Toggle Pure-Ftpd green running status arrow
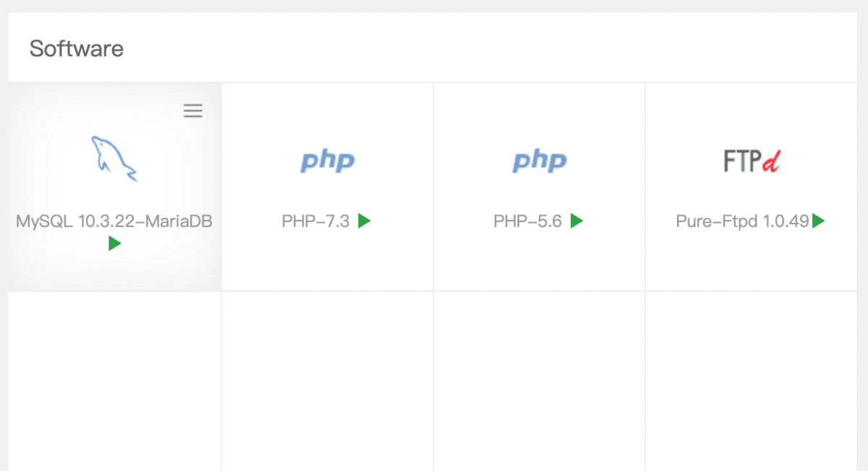The width and height of the screenshot is (868, 471). pyautogui.click(x=818, y=221)
